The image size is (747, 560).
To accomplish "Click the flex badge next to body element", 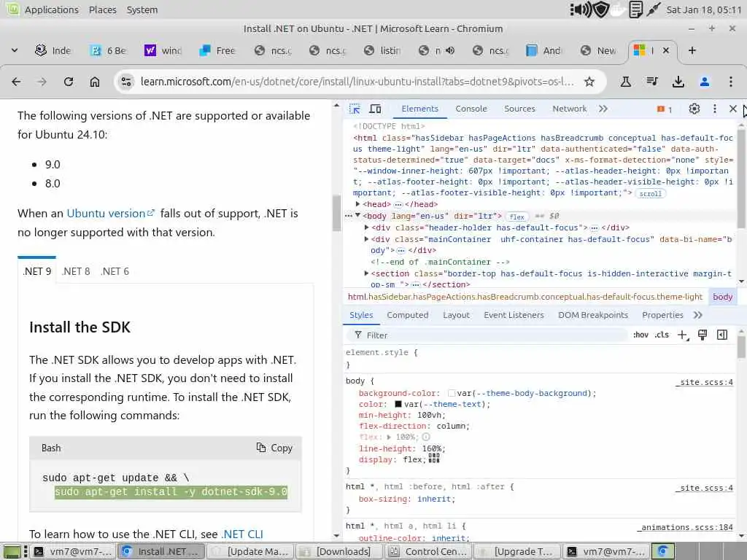I will pos(517,217).
